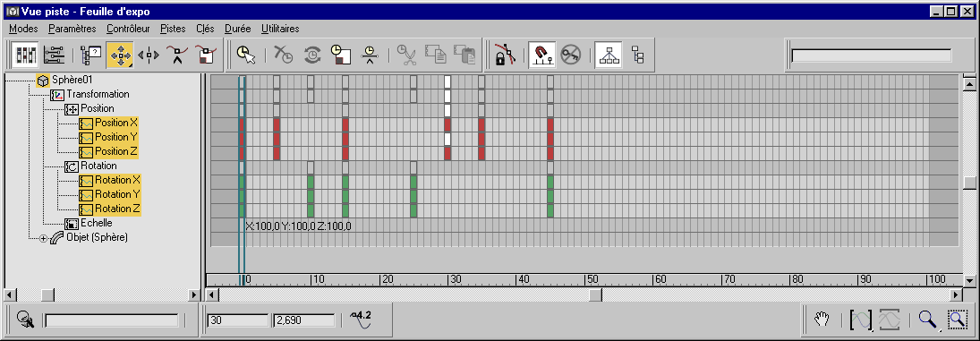This screenshot has width=980, height=341.
Task: Switch to Edit Ranges mode icon
Action: (x=55, y=55)
